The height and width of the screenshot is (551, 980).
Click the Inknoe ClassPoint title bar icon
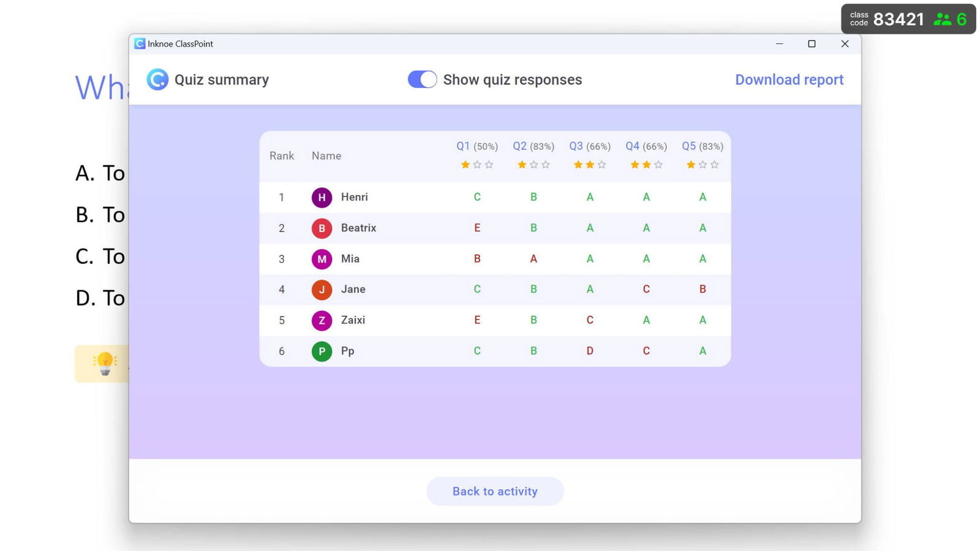140,43
